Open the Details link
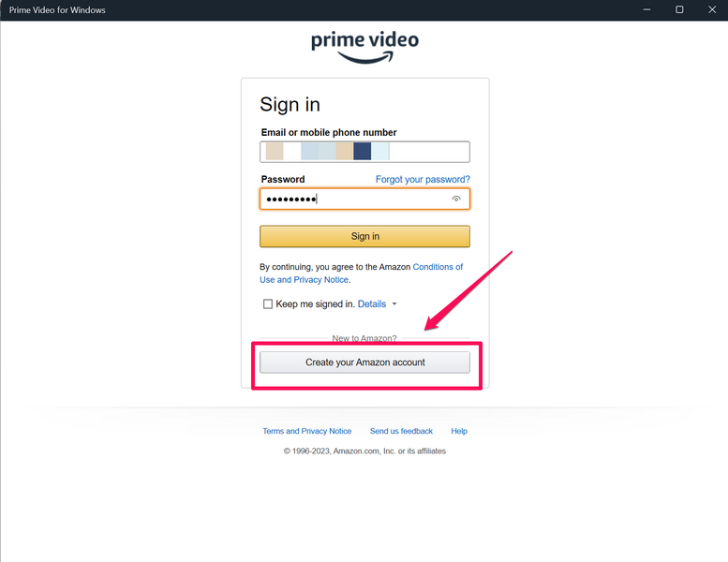 coord(372,304)
